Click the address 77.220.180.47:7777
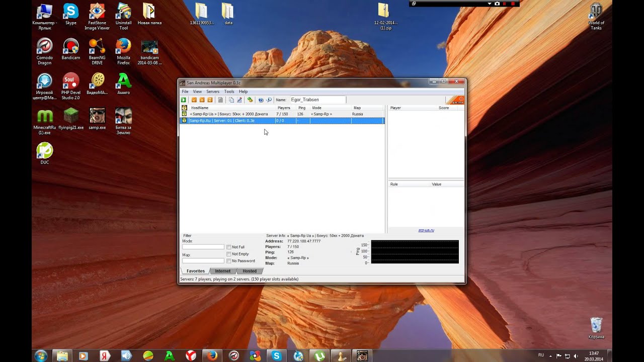644x362 pixels. tap(304, 241)
